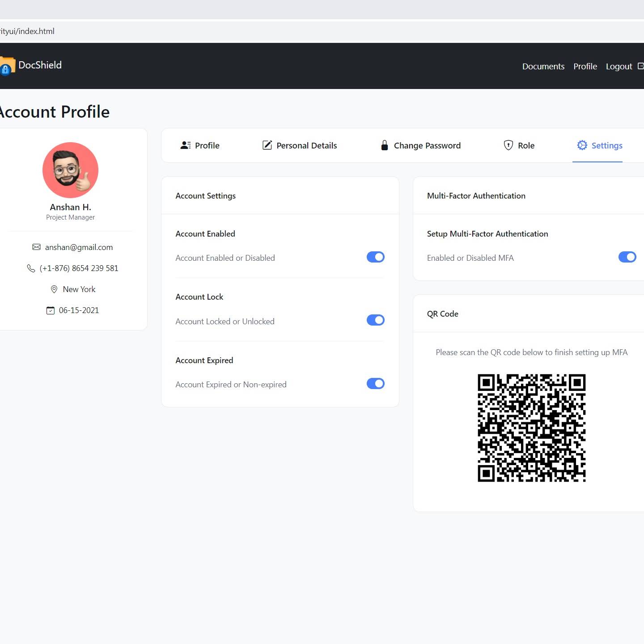Click the shield icon on Role tab

point(508,145)
